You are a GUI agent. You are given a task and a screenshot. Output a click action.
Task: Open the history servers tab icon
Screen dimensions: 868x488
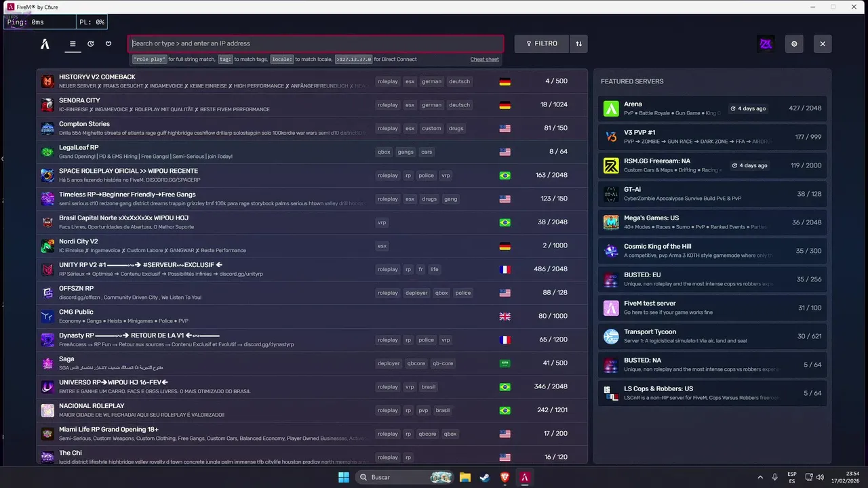click(91, 44)
